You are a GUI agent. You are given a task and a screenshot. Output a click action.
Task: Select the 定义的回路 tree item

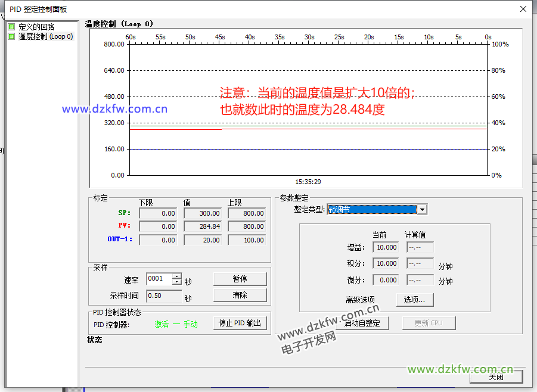click(x=36, y=27)
